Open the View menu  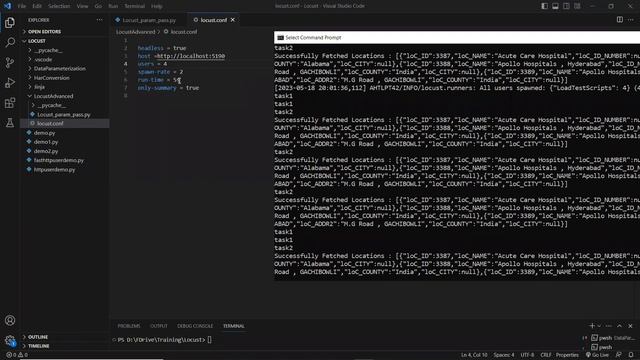[82, 6]
